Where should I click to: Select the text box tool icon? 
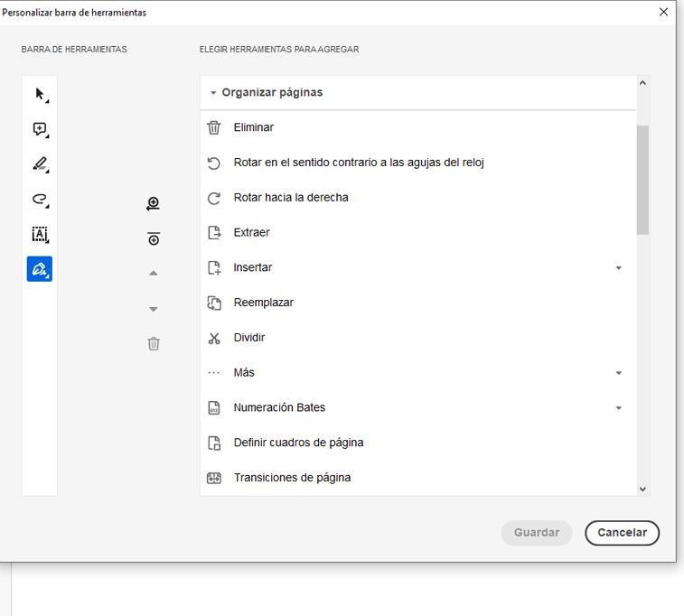click(x=40, y=235)
